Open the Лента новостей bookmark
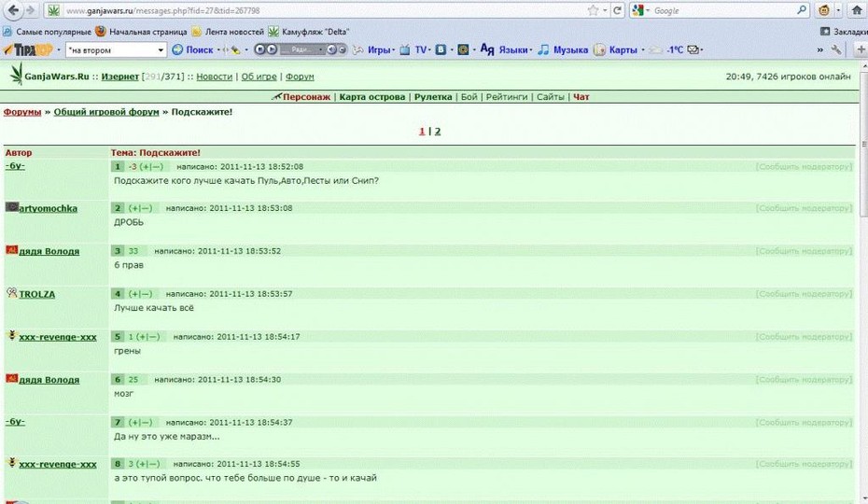The image size is (868, 504). tap(228, 32)
